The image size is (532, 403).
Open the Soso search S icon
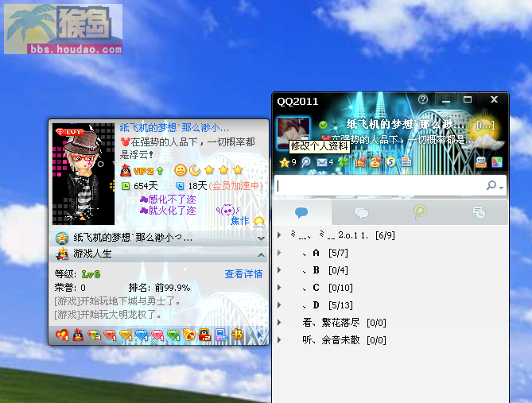(390, 162)
